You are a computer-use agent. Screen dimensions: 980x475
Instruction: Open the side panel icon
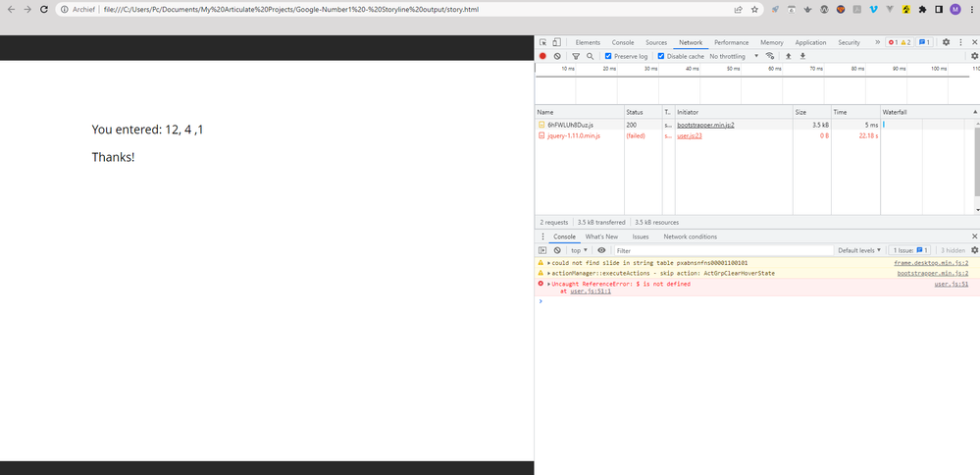(938, 10)
